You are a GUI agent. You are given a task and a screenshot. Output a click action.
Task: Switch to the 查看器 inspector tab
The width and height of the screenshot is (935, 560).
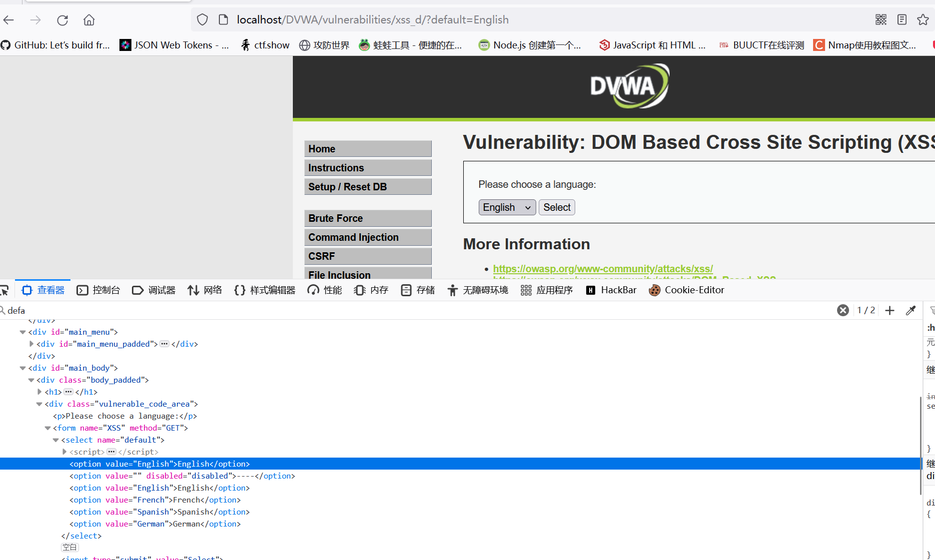(43, 290)
